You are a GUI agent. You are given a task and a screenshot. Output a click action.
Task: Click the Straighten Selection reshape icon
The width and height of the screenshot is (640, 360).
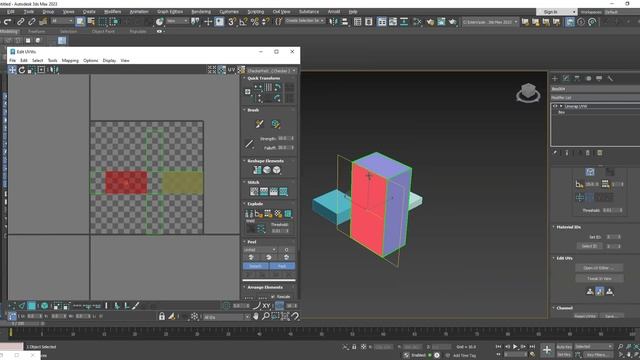click(257, 170)
